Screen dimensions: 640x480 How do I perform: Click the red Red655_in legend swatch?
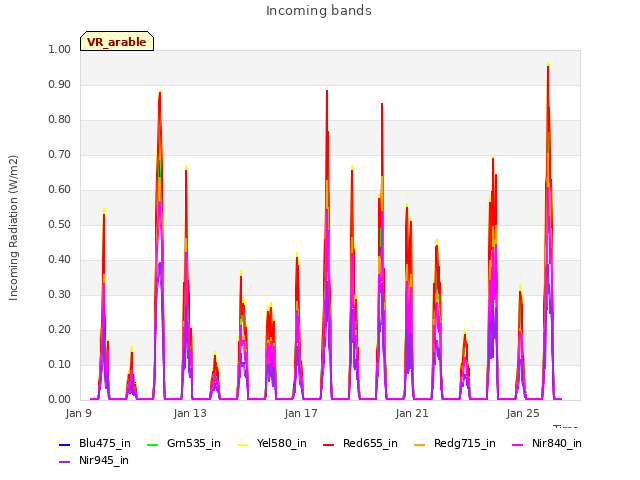(329, 444)
